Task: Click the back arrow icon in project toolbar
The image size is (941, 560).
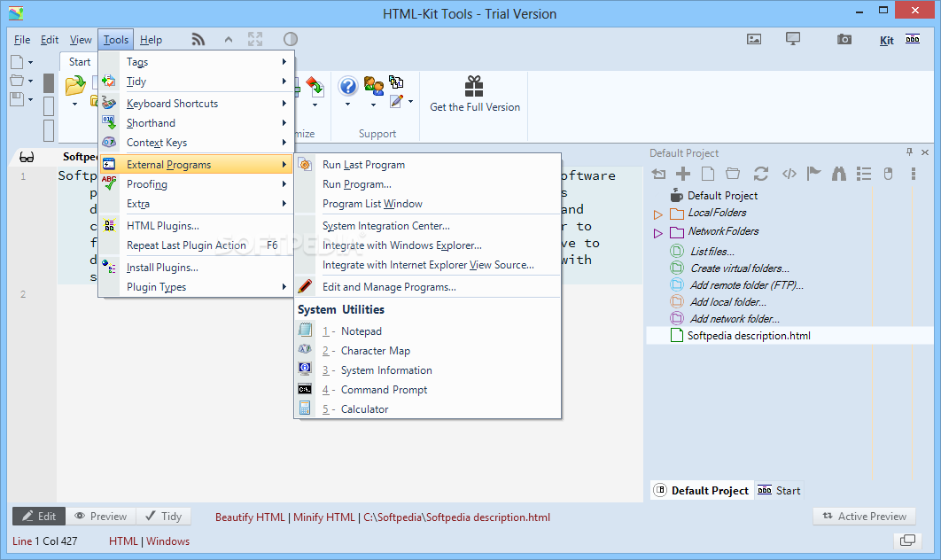Action: (658, 174)
